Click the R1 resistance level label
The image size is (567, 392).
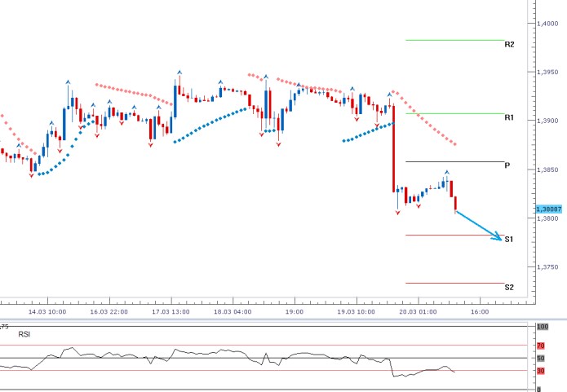[509, 117]
